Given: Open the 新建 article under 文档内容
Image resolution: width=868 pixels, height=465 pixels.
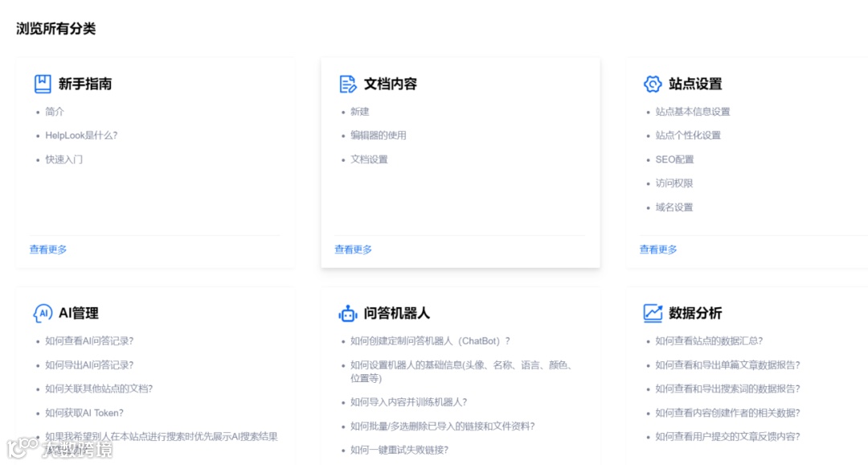Looking at the screenshot, I should click(x=358, y=111).
